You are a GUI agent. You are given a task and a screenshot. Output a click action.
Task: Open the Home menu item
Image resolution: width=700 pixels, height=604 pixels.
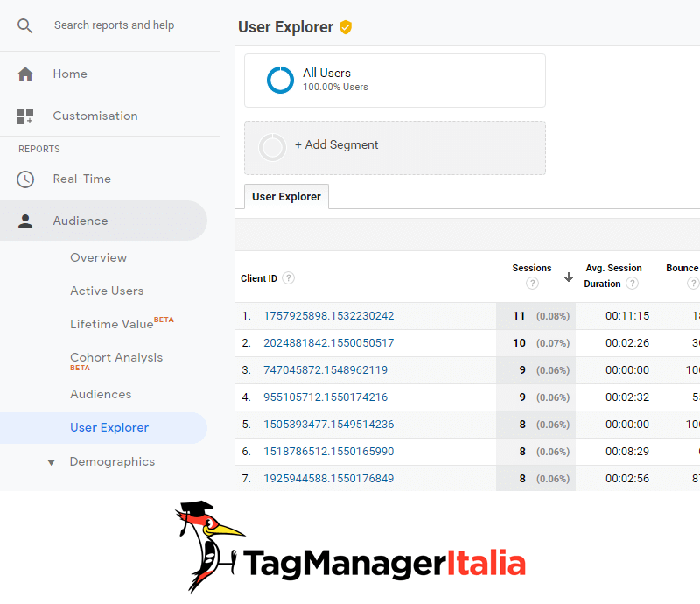pyautogui.click(x=70, y=74)
